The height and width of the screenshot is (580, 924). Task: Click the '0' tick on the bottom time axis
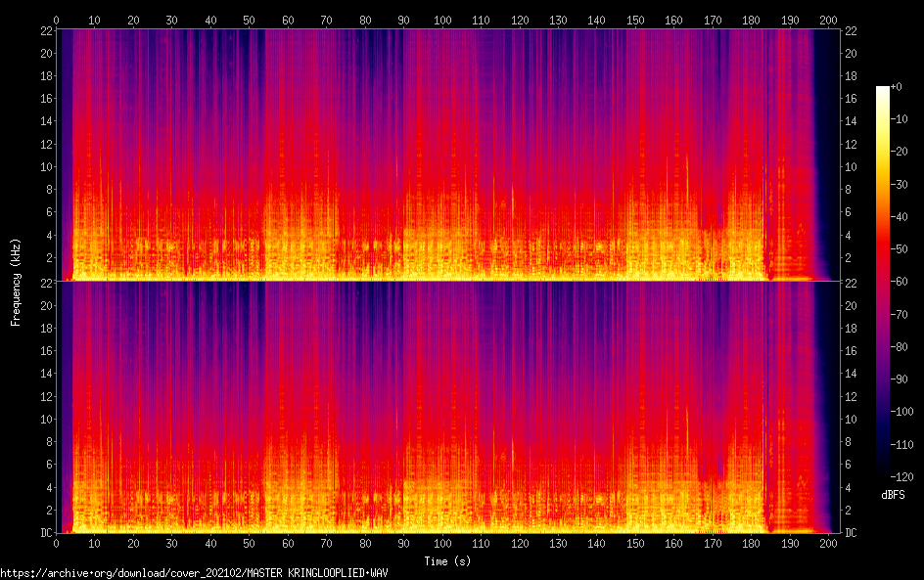point(57,544)
